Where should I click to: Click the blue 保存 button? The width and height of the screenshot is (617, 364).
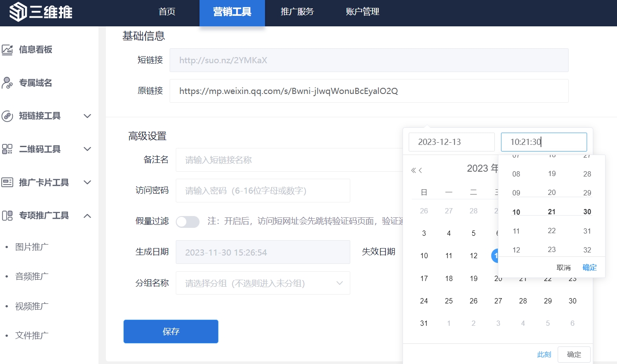171,332
